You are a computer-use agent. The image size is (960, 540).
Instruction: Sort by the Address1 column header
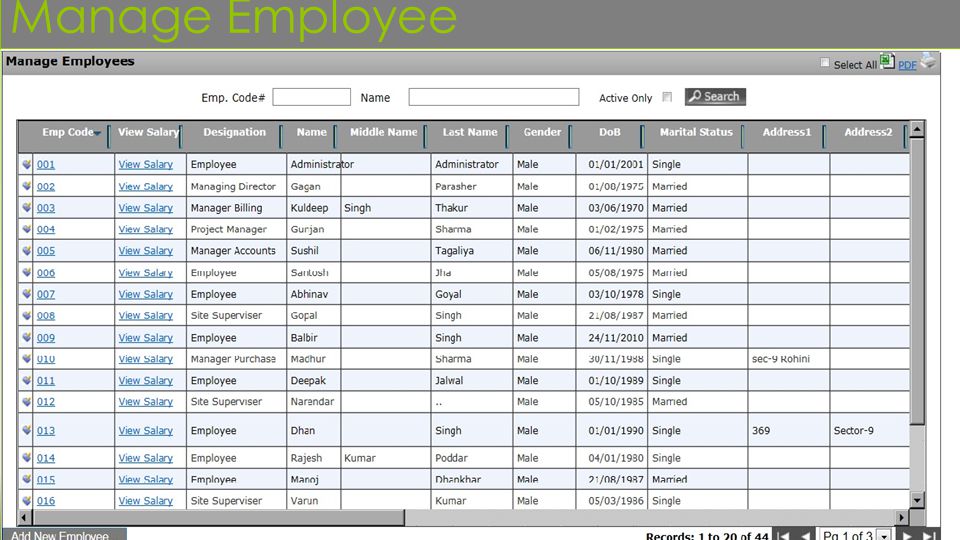point(786,132)
